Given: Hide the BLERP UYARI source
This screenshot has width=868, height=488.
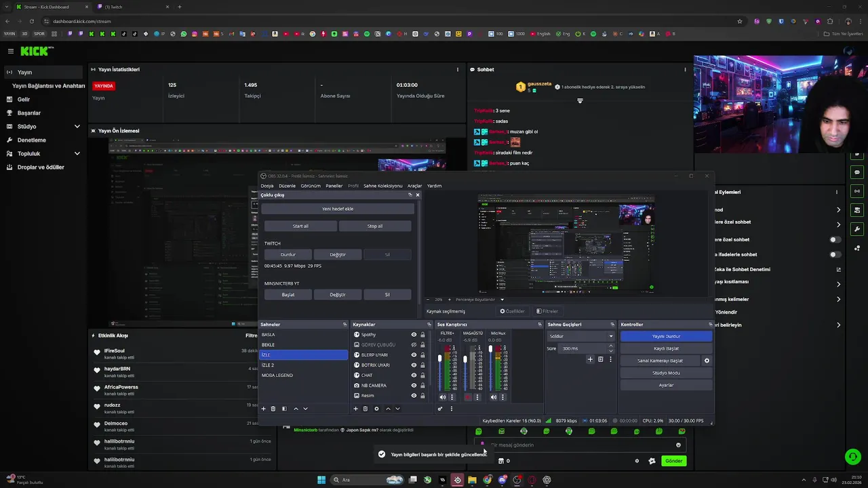Looking at the screenshot, I should tap(414, 355).
